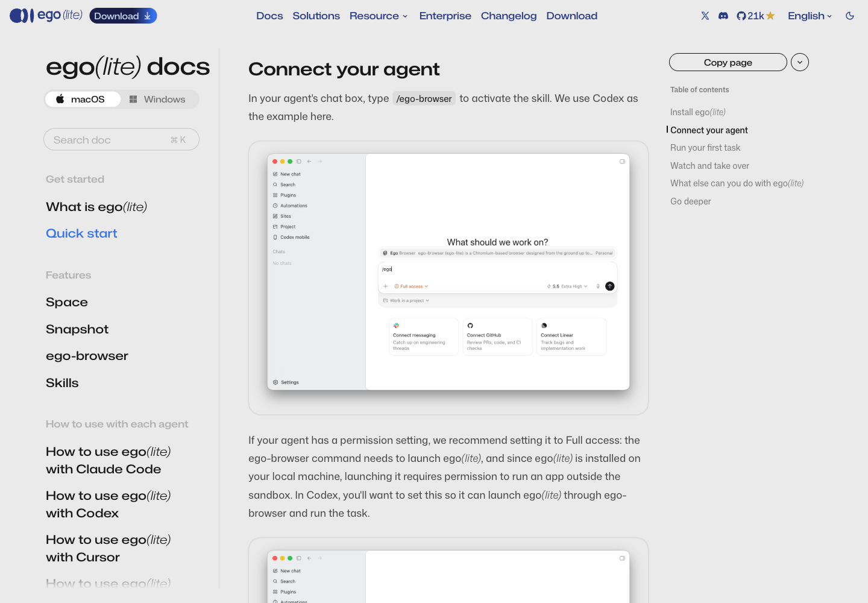Jump to What else can you do section
868x603 pixels.
tap(737, 183)
